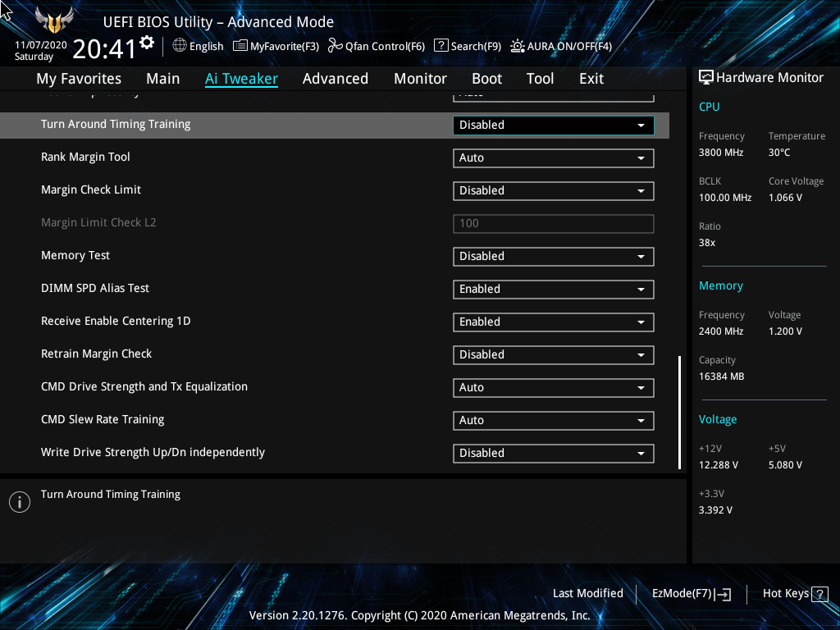Open CMD Drive Strength and Tx Equalization dropdown
The height and width of the screenshot is (630, 840).
point(554,387)
